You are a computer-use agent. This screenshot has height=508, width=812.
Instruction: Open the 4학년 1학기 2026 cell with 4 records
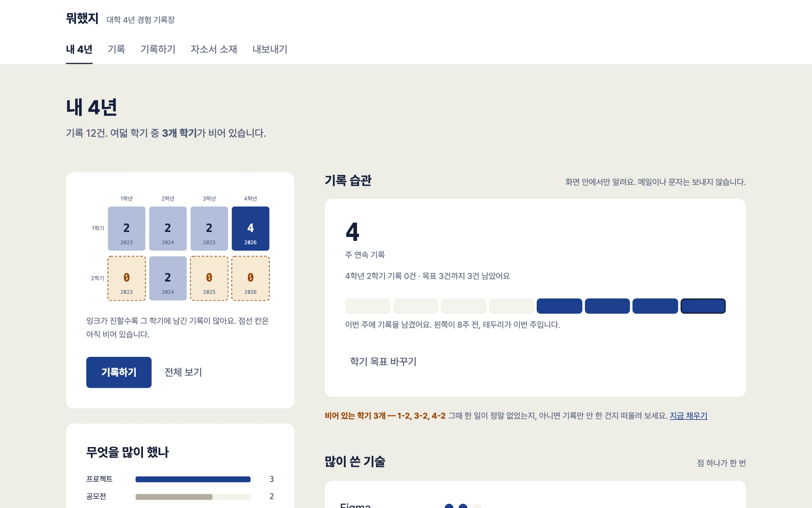tap(250, 229)
